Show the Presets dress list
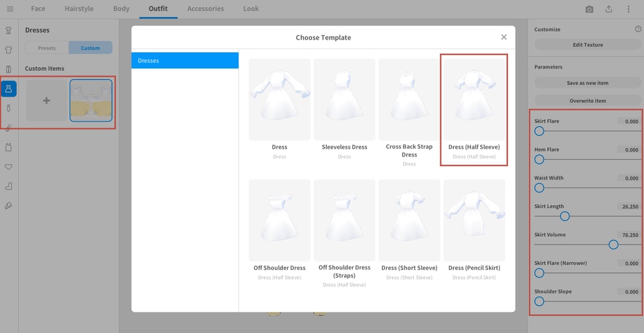644x333 pixels. pyautogui.click(x=47, y=48)
